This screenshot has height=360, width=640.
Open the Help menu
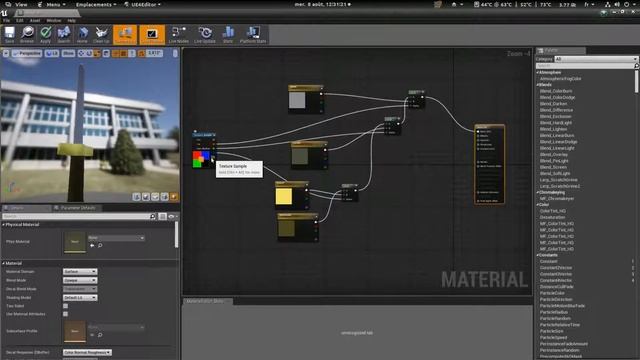point(71,20)
